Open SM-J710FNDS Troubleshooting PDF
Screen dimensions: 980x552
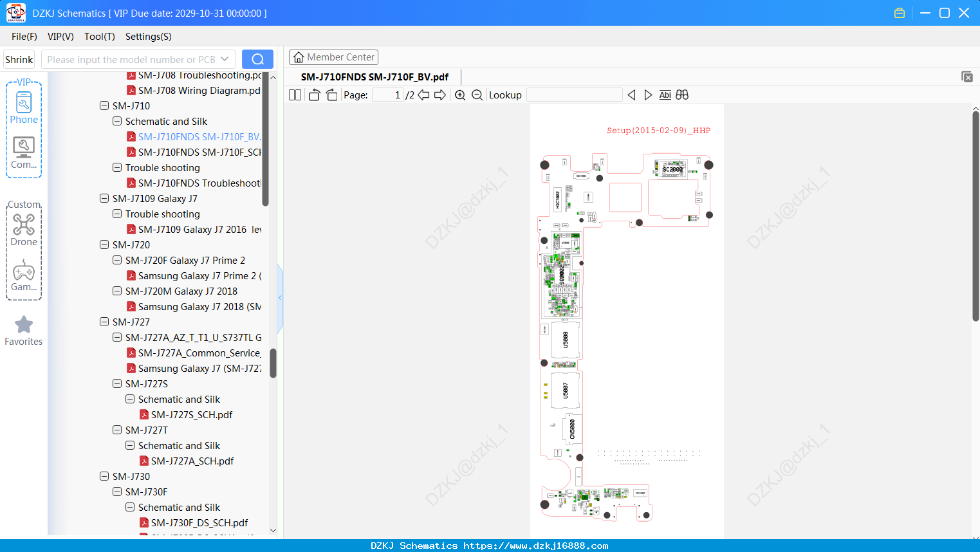(x=194, y=183)
